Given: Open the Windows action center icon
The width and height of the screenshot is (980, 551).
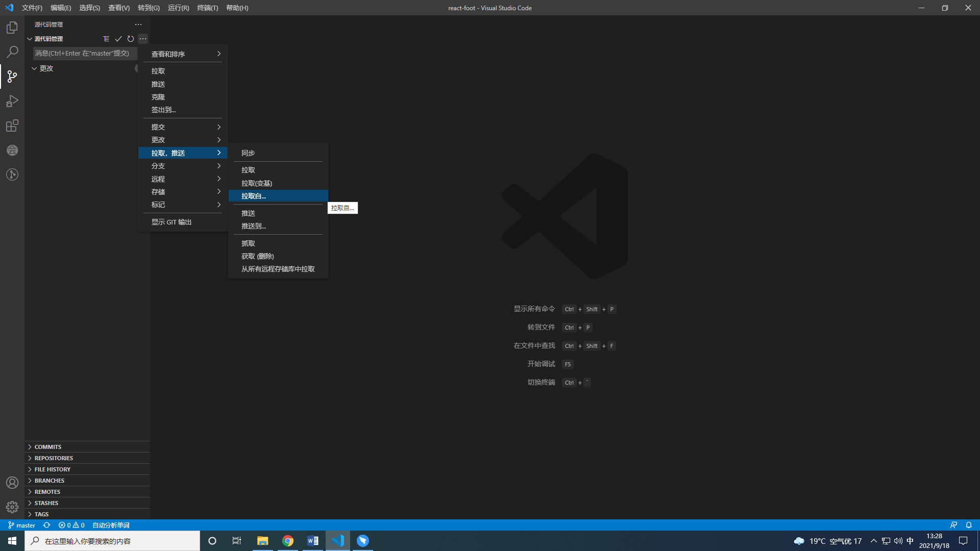Looking at the screenshot, I should pos(963,541).
